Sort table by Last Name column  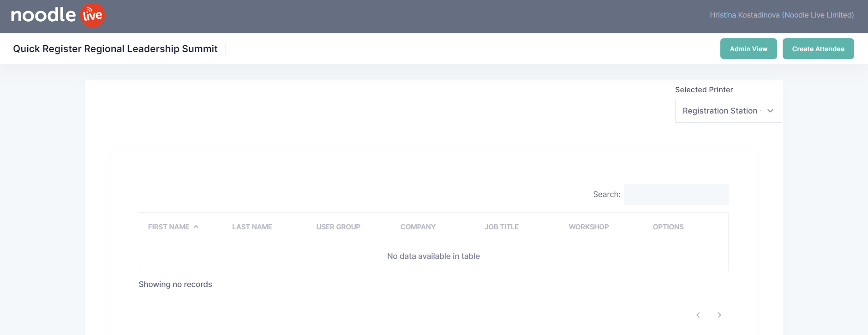pyautogui.click(x=252, y=227)
